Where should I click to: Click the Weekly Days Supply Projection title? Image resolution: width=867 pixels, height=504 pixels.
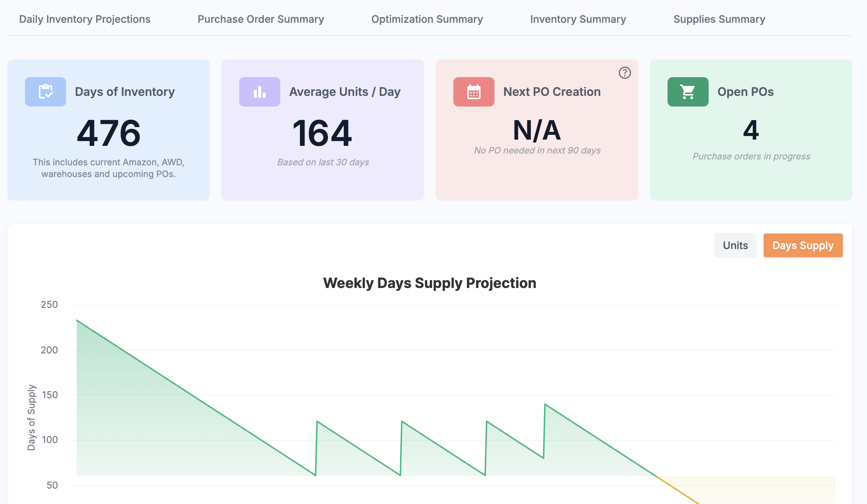coord(429,283)
